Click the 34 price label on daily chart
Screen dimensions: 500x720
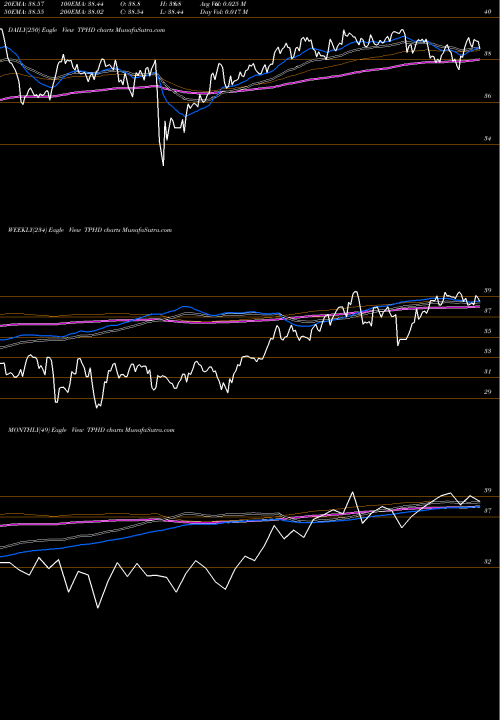pyautogui.click(x=488, y=138)
